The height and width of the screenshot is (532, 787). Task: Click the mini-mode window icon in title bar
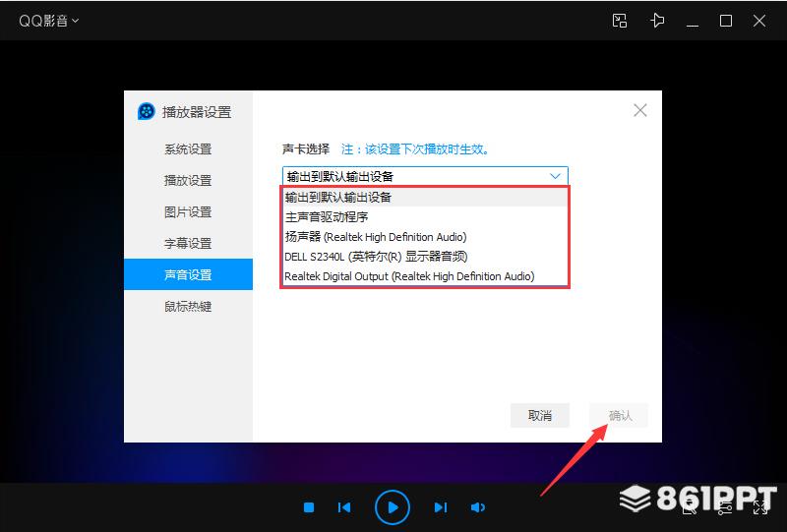pos(620,21)
